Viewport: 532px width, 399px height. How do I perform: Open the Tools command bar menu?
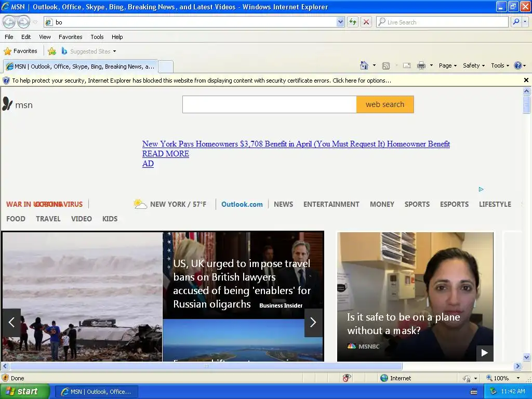point(500,65)
